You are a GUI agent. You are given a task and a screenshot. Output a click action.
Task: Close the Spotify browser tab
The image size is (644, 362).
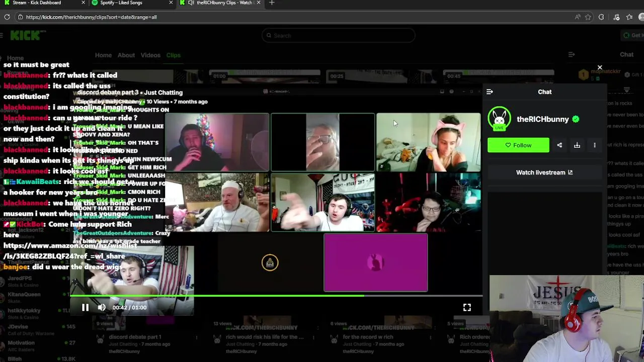click(171, 3)
